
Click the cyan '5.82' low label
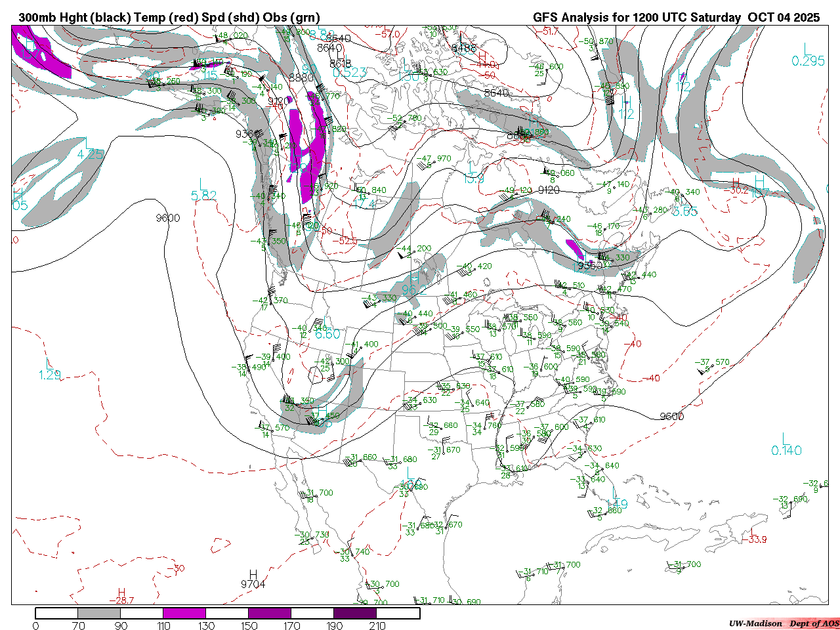(203, 196)
